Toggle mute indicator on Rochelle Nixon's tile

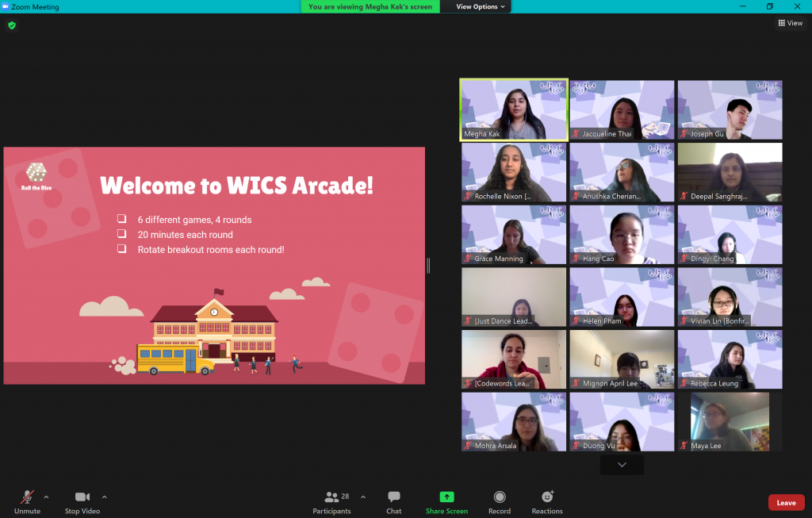[469, 197]
